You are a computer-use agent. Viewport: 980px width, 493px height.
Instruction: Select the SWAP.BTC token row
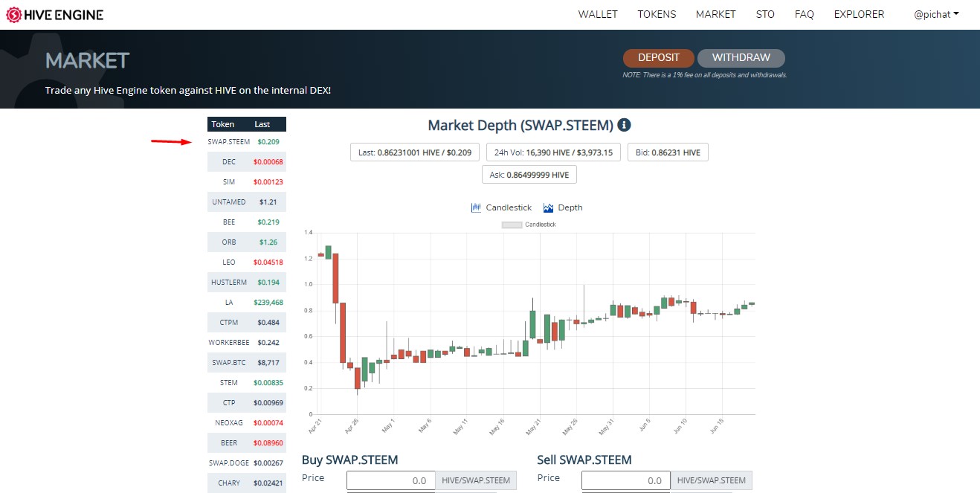coord(247,362)
